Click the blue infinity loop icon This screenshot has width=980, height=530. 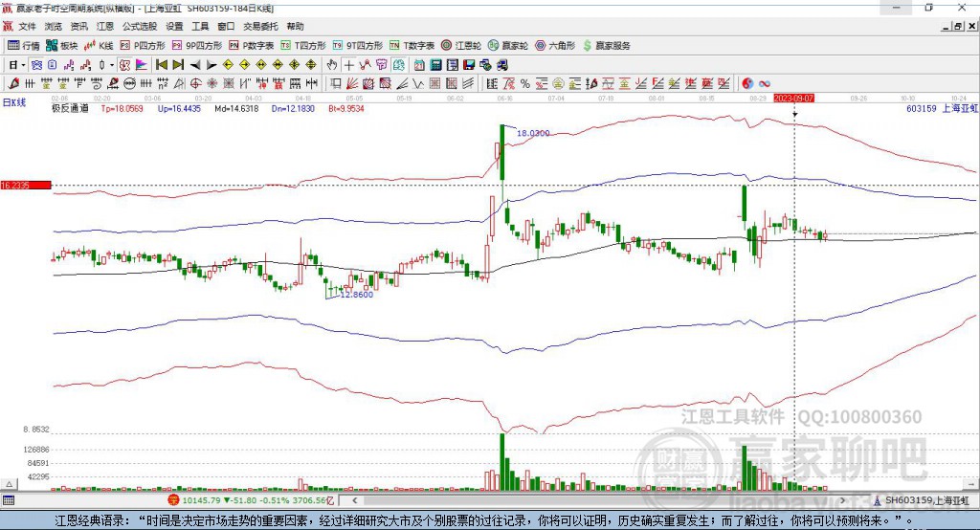(x=765, y=84)
